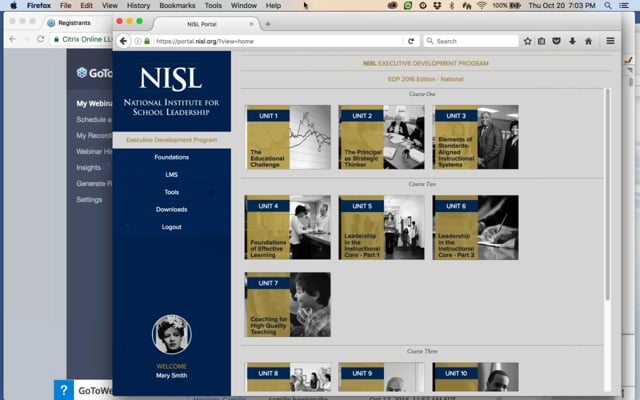Switch to Registrants tab in background window
Image resolution: width=640 pixels, height=400 pixels.
pyautogui.click(x=74, y=23)
